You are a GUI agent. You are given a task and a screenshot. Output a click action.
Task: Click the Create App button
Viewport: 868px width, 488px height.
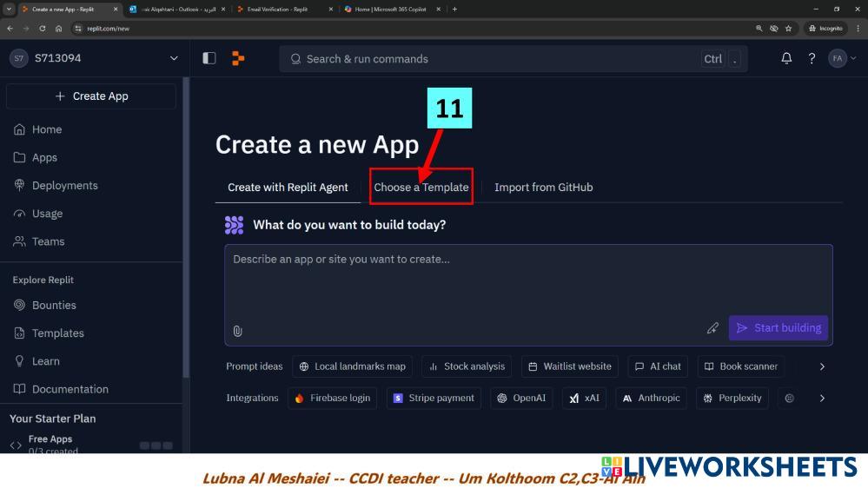(x=91, y=96)
